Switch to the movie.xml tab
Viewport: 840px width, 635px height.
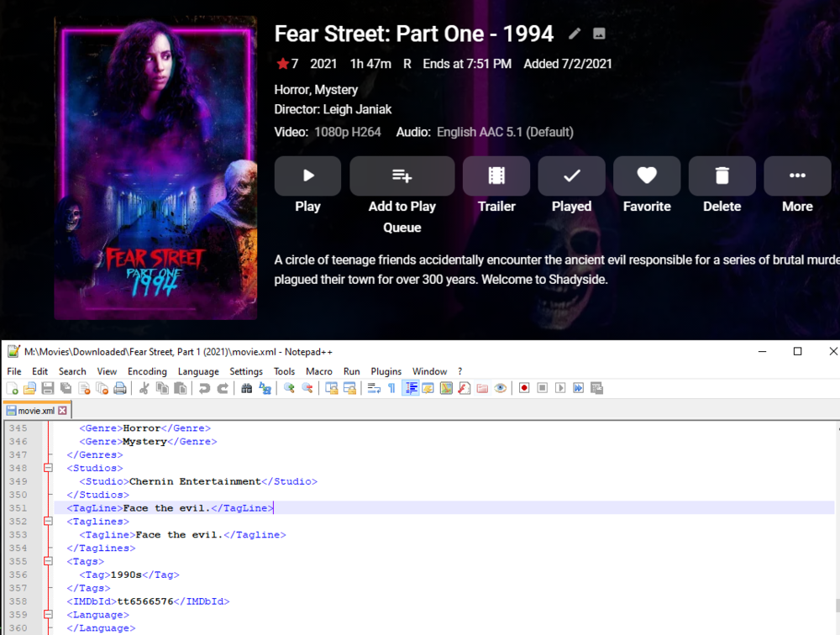(x=32, y=410)
